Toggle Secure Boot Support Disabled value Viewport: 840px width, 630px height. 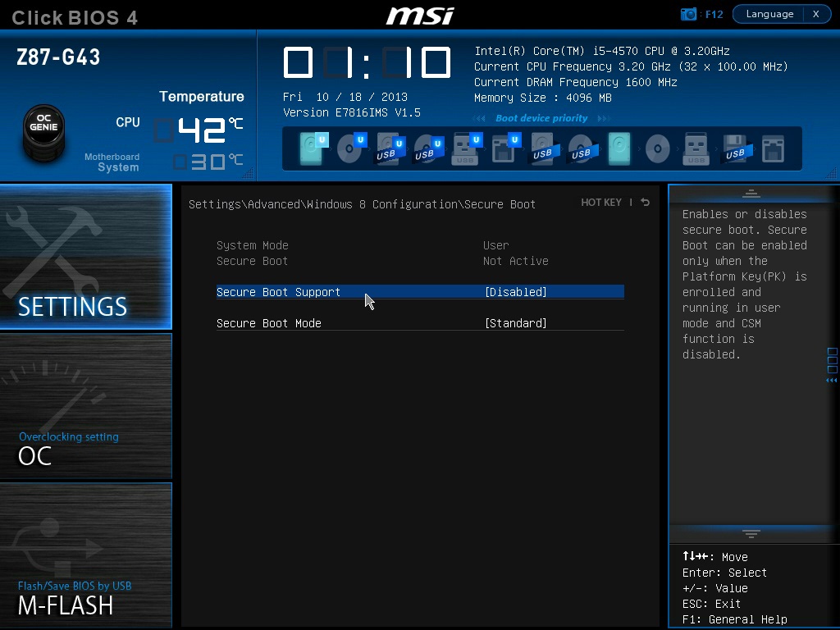[x=515, y=292]
